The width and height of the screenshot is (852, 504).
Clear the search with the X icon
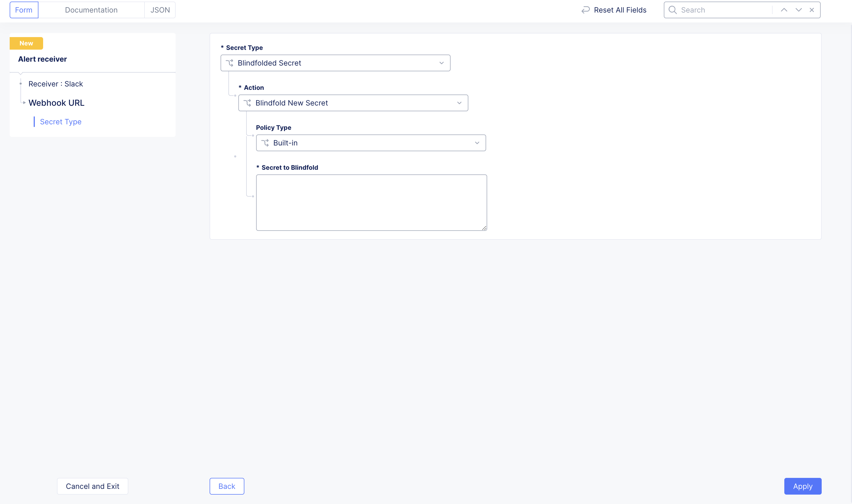tap(812, 10)
